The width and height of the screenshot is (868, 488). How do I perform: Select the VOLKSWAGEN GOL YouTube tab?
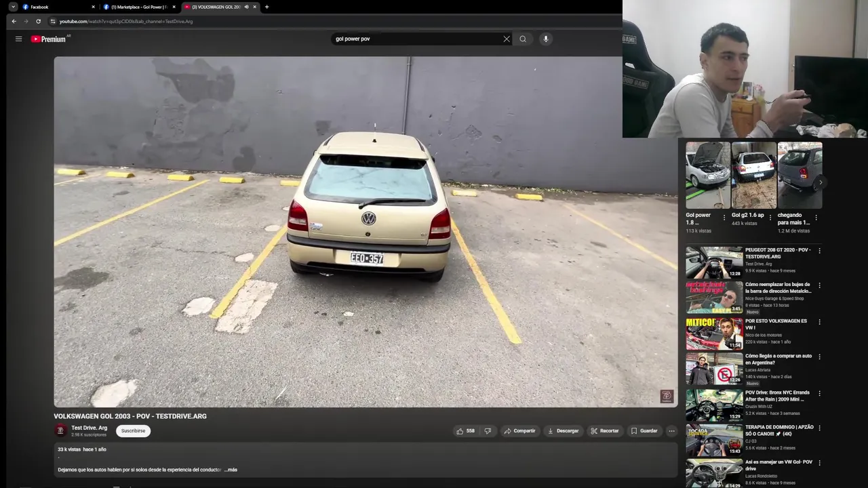pos(216,7)
